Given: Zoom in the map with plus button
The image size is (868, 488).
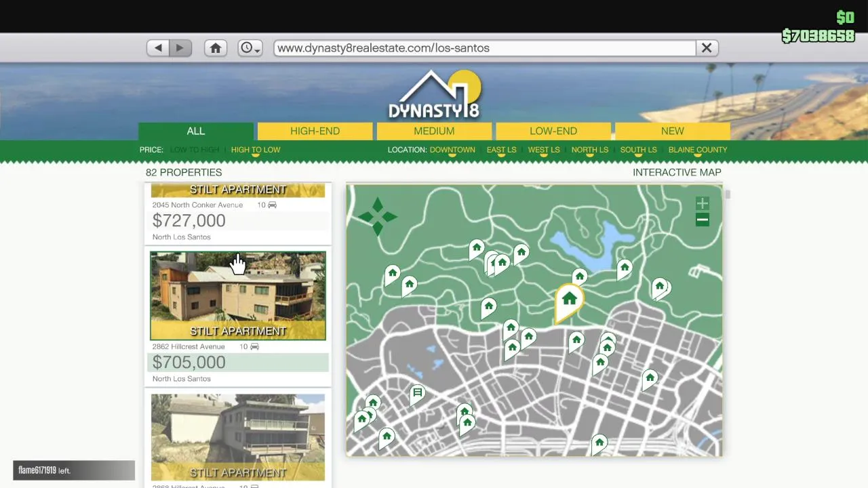Looking at the screenshot, I should point(703,203).
